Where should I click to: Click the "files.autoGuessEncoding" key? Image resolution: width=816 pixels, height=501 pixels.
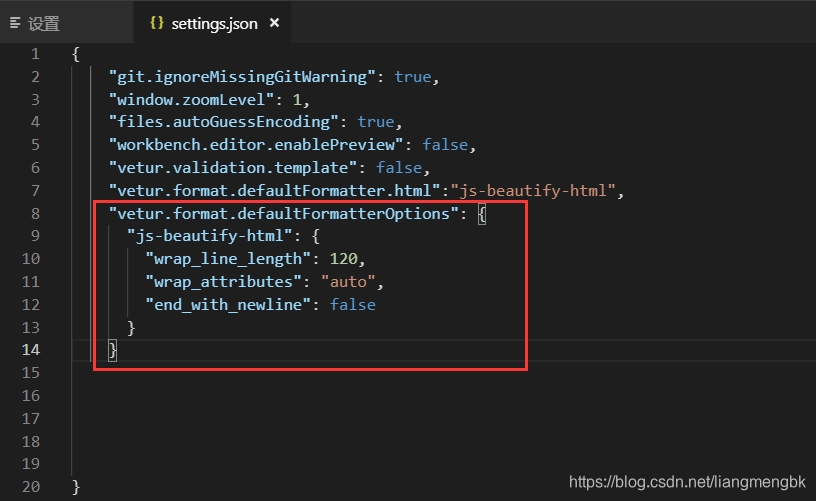[224, 122]
